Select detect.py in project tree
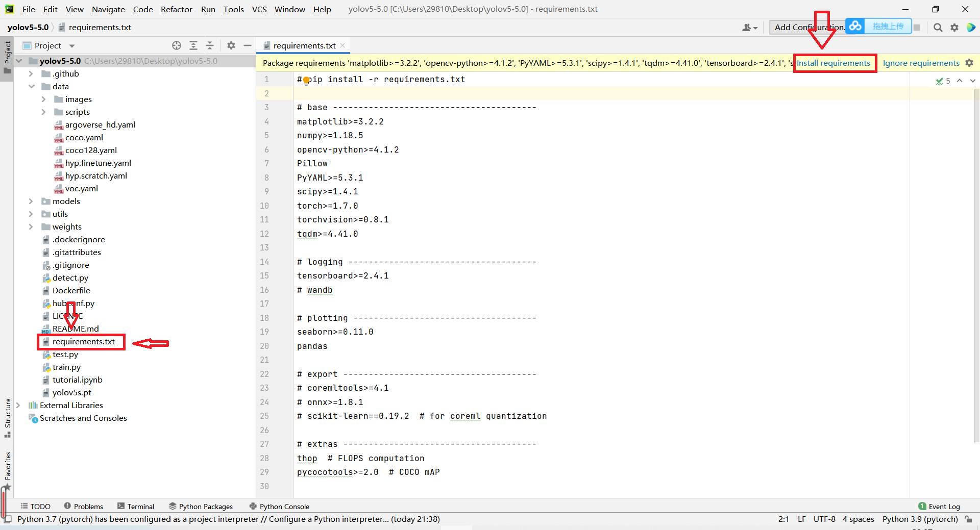Viewport: 980px width, 530px height. [x=70, y=277]
